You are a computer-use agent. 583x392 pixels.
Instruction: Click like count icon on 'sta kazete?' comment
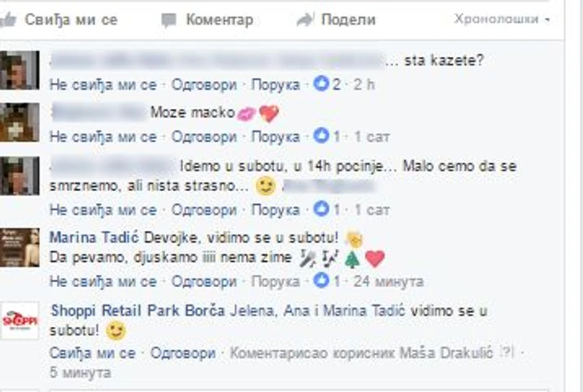click(x=321, y=84)
